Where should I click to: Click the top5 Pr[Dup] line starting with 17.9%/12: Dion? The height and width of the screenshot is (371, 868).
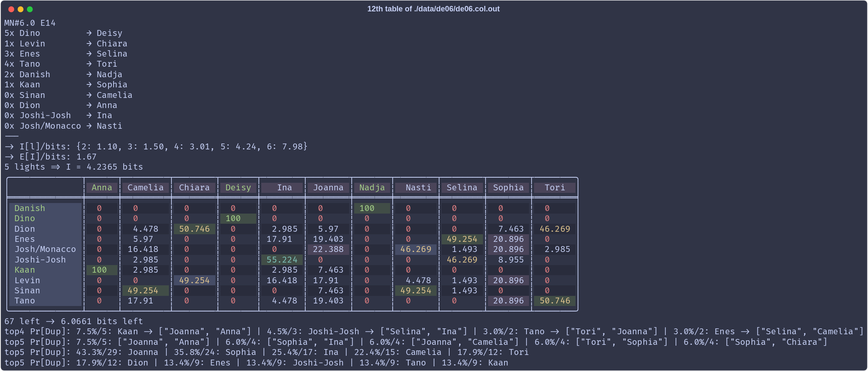coord(256,363)
